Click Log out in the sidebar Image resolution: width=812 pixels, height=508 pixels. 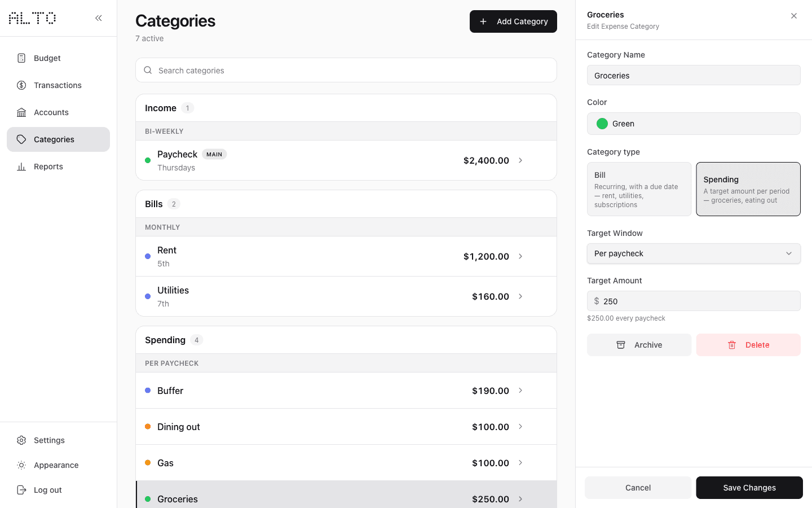[x=58, y=490]
